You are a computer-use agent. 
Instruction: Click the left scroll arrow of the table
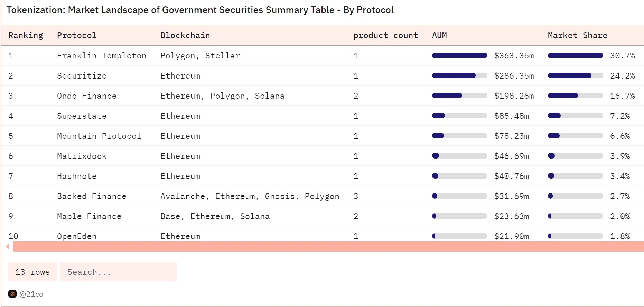coord(7,246)
